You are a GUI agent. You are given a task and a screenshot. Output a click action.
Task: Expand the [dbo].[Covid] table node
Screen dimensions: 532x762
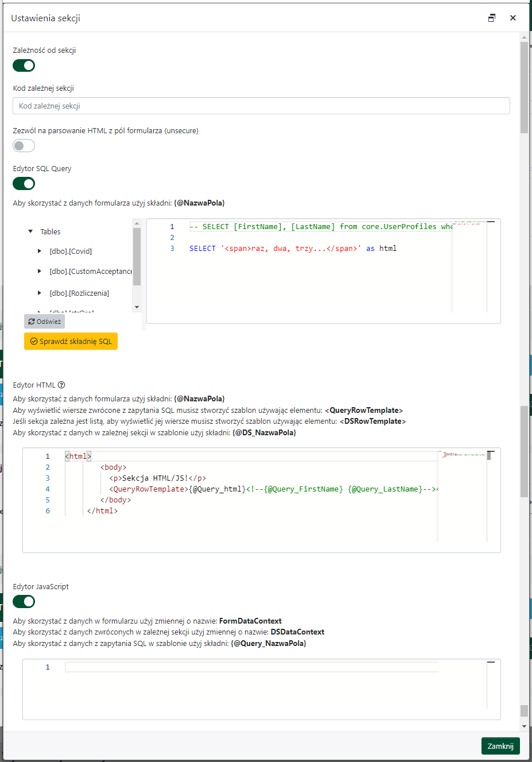[x=39, y=251]
